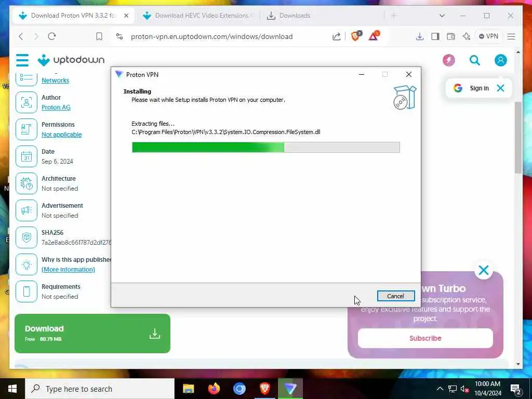
Task: Click the browser forward arrow
Action: tap(36, 36)
